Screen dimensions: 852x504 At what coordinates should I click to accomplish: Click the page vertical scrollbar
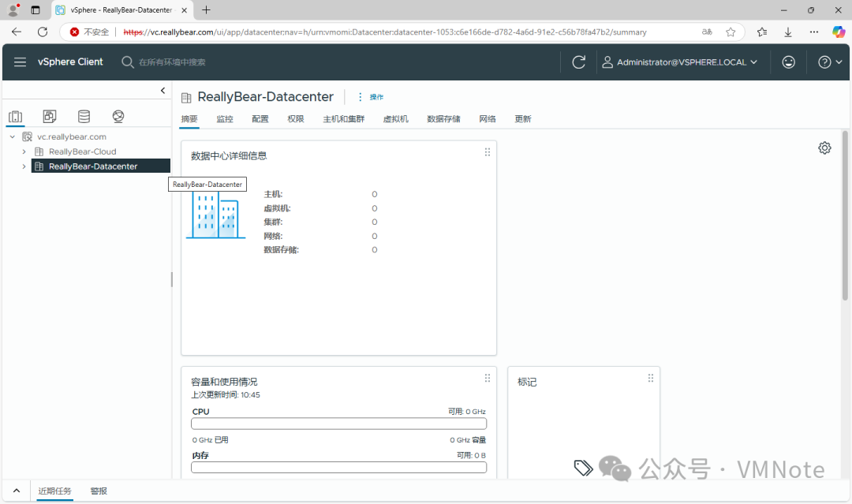point(845,215)
